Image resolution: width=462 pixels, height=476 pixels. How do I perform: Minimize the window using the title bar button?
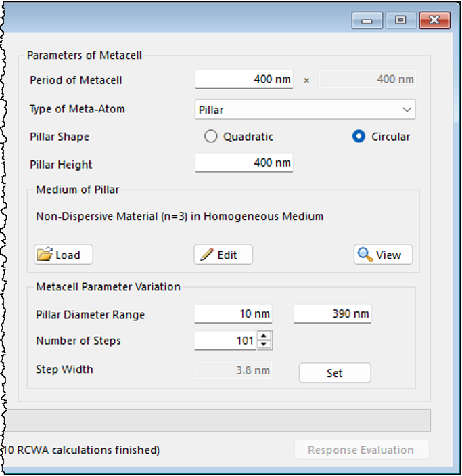[x=368, y=20]
